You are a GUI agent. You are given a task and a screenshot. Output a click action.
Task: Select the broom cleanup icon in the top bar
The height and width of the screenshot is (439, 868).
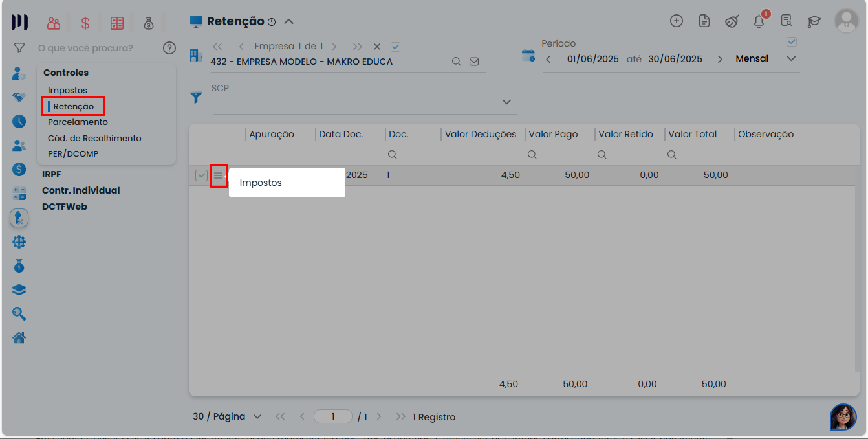click(732, 21)
